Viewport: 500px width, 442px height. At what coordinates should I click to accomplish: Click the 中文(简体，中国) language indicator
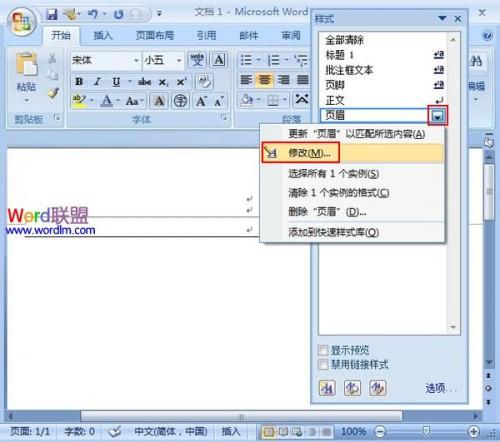(171, 431)
